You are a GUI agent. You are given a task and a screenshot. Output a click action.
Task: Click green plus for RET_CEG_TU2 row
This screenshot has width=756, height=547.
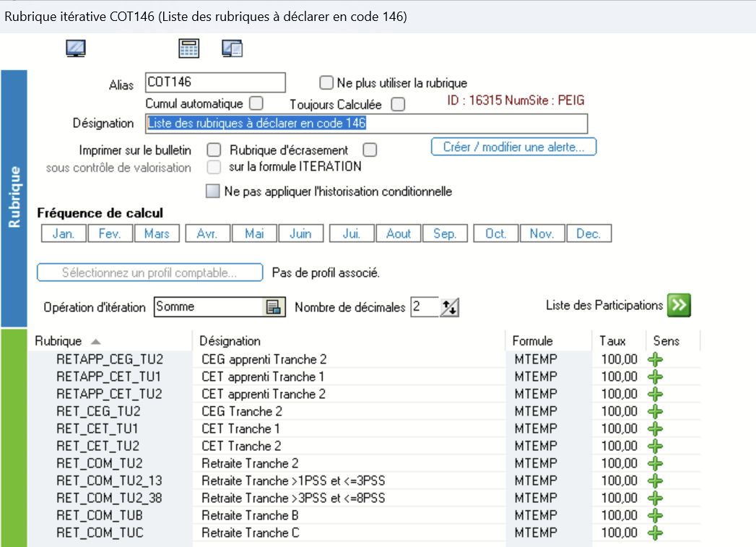(655, 411)
